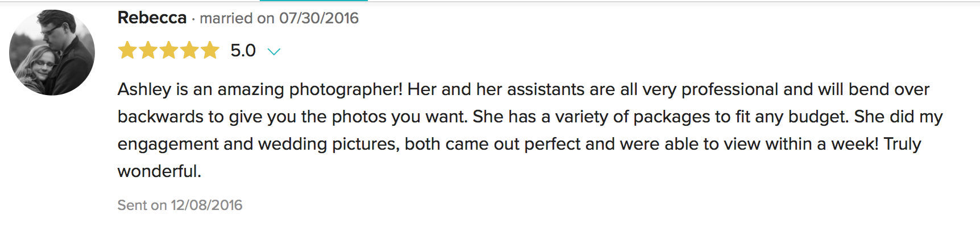Viewport: 980px width, 247px height.
Task: Click the reviewer name Rebecca
Action: [152, 18]
